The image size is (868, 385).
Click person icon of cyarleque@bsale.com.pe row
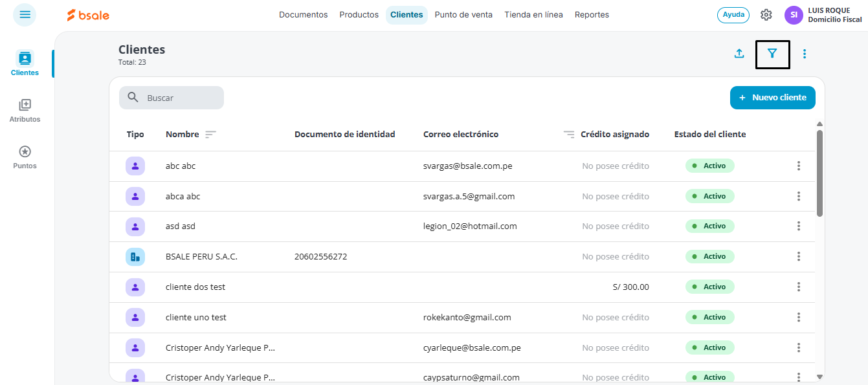[135, 347]
